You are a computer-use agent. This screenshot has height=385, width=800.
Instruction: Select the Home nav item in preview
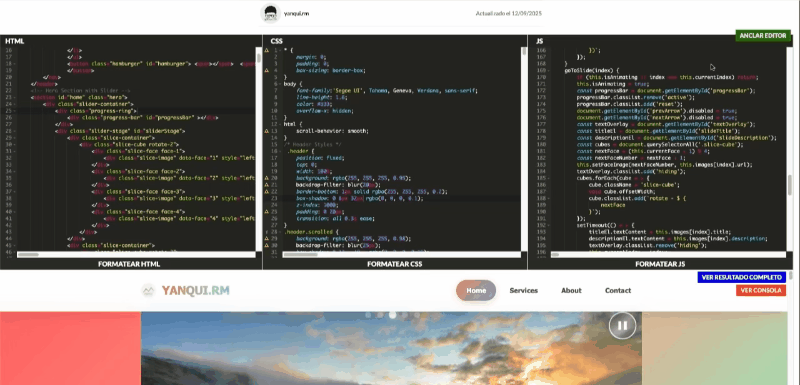tap(476, 290)
